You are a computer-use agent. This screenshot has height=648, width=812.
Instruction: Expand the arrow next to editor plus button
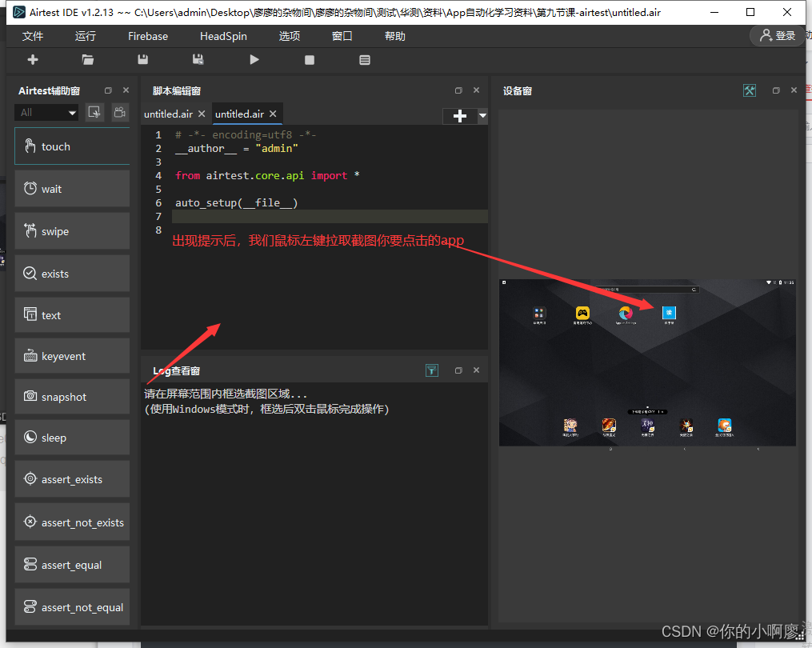482,116
